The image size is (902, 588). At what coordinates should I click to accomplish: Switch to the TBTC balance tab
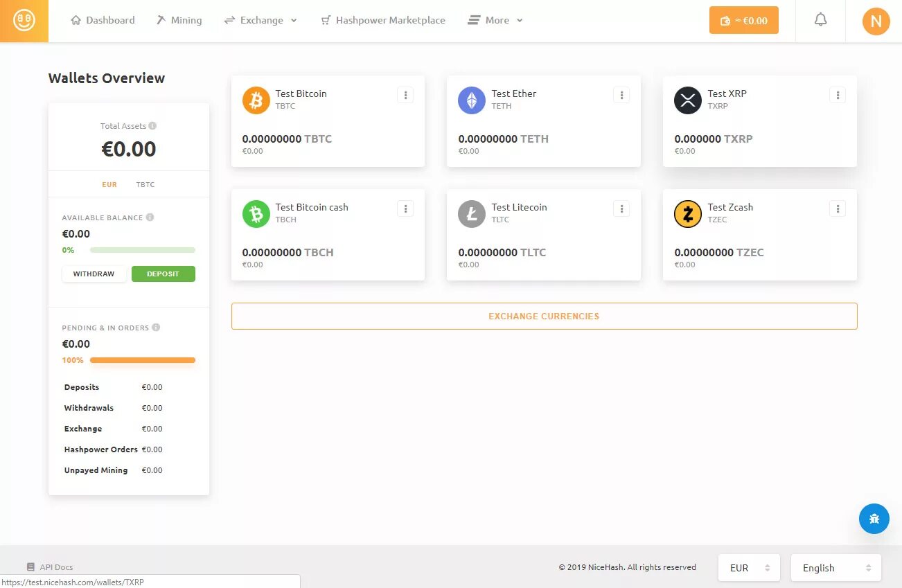145,184
